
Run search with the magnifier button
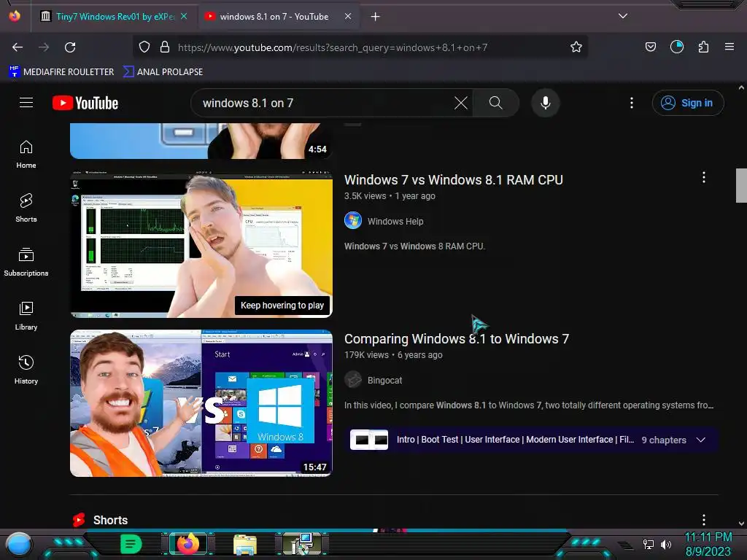coord(495,103)
